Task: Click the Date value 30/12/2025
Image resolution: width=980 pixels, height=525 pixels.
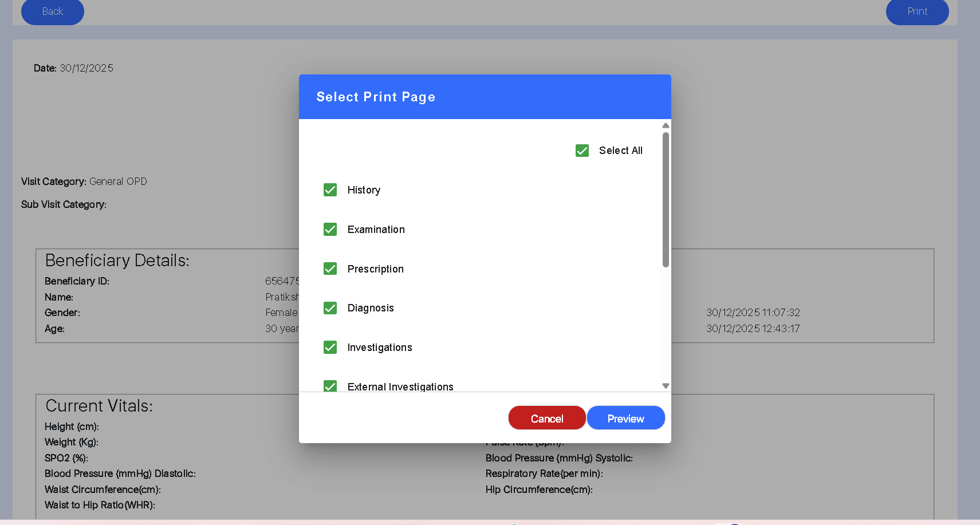Action: (86, 68)
